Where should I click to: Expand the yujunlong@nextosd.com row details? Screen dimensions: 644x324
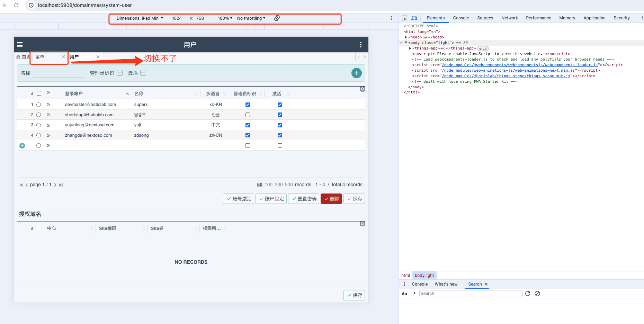[x=48, y=125]
